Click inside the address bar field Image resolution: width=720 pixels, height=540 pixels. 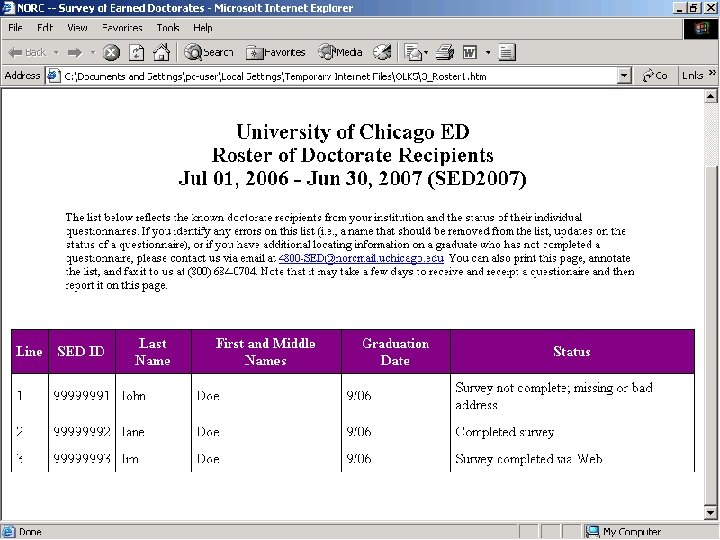340,76
